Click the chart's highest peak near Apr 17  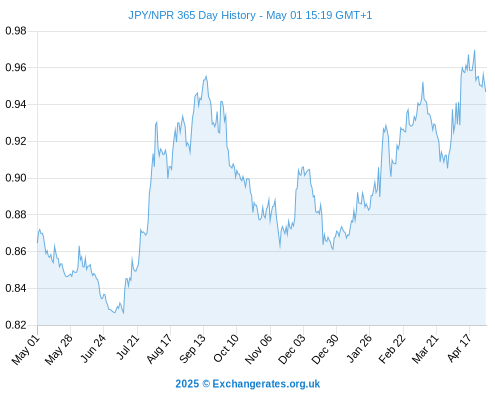pyautogui.click(x=474, y=51)
